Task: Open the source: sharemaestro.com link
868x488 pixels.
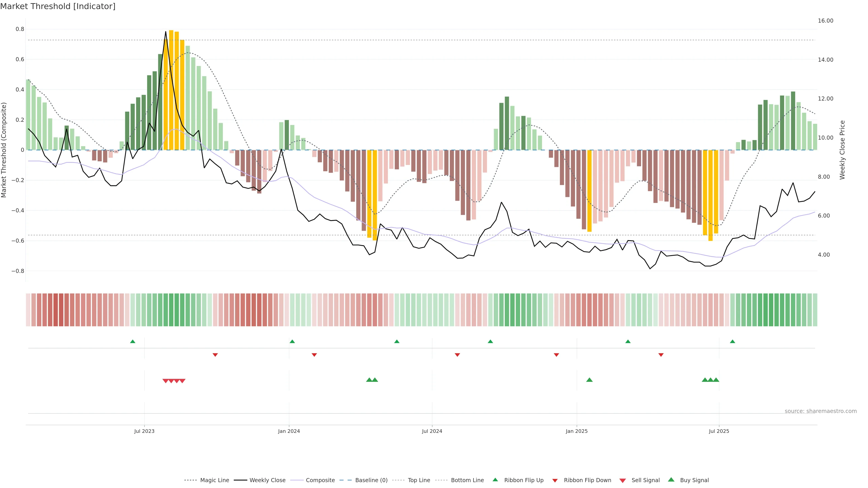Action: tap(821, 411)
